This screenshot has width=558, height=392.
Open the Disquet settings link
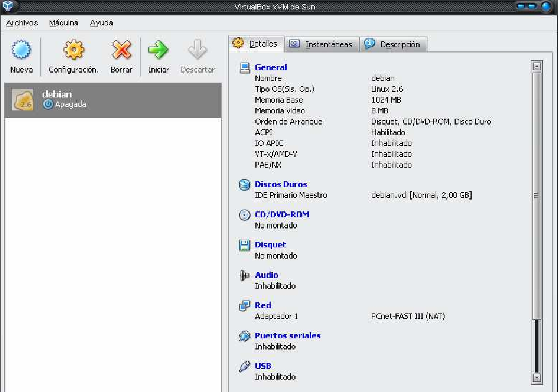point(271,245)
